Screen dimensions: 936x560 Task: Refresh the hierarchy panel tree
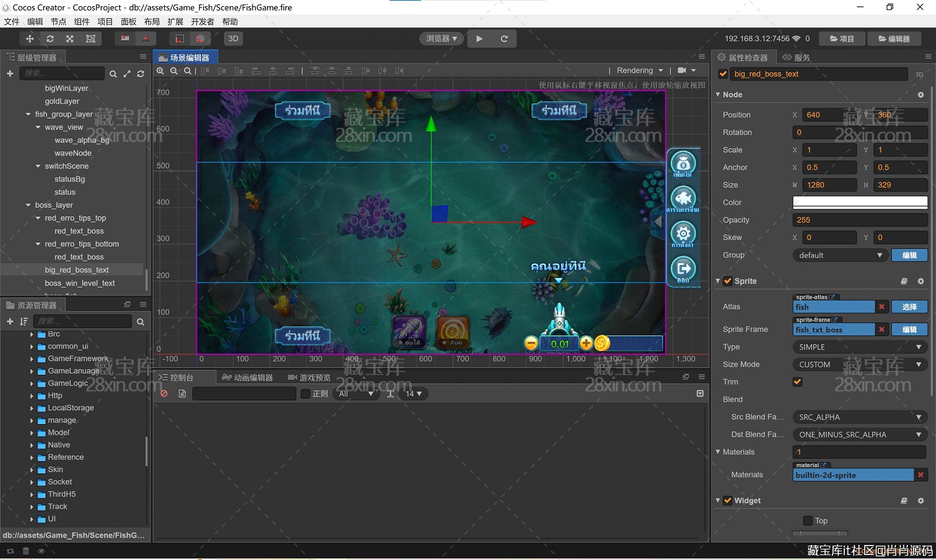[140, 74]
